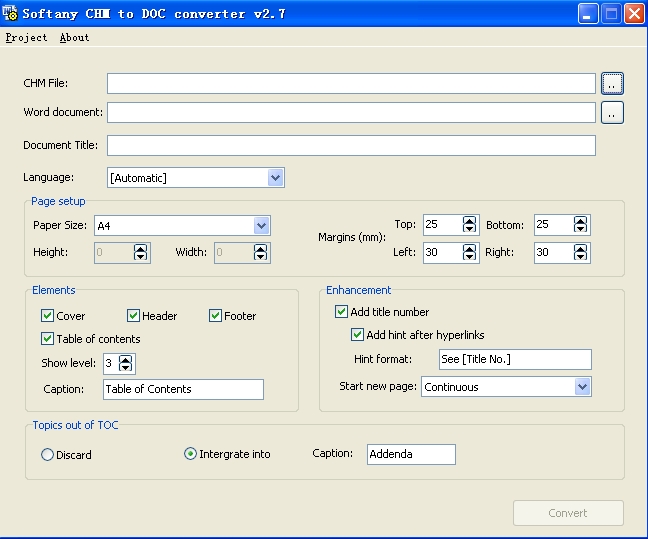Decrease the Show level value
The height and width of the screenshot is (539, 648).
click(x=125, y=368)
